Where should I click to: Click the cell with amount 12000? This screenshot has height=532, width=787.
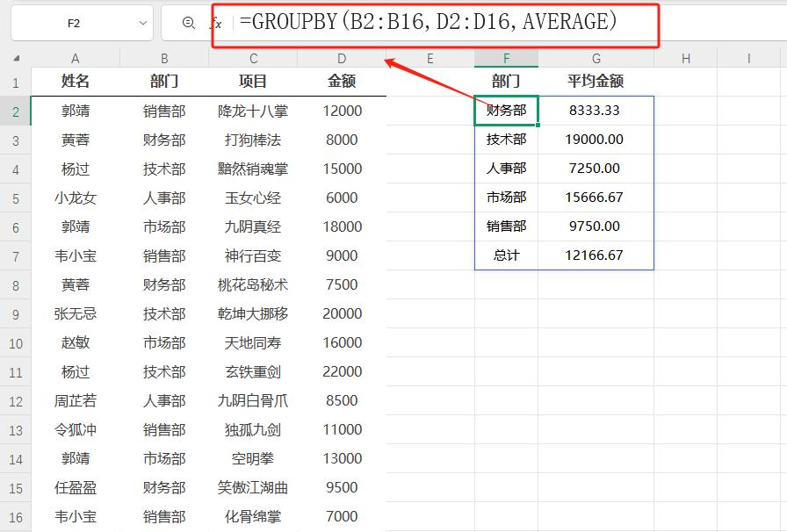342,111
